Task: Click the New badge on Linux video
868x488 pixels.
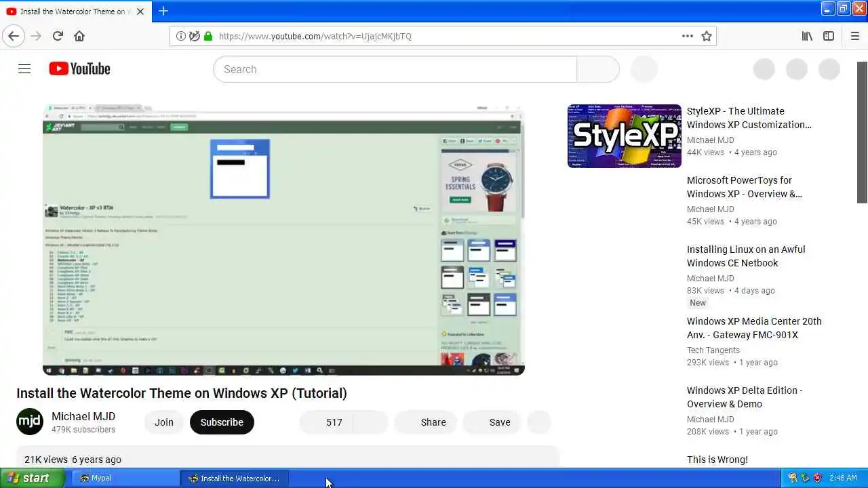Action: tap(698, 303)
